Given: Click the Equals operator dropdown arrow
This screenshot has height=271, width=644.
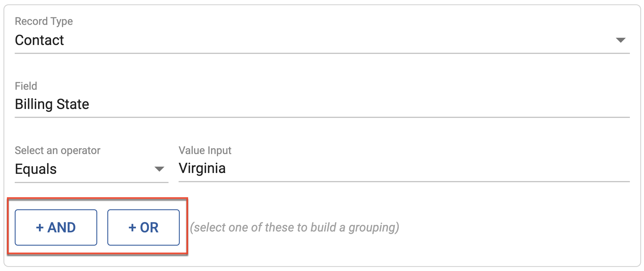Looking at the screenshot, I should coord(159,169).
